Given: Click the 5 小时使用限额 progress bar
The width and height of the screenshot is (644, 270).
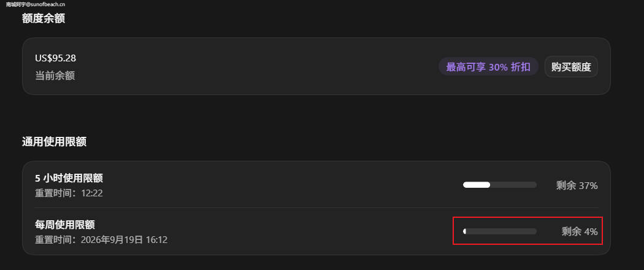Looking at the screenshot, I should pyautogui.click(x=500, y=185).
